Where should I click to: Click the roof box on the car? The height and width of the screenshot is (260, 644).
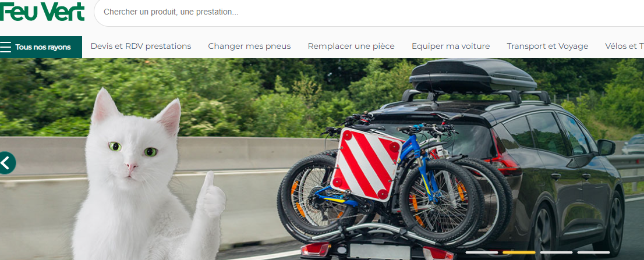(x=472, y=76)
